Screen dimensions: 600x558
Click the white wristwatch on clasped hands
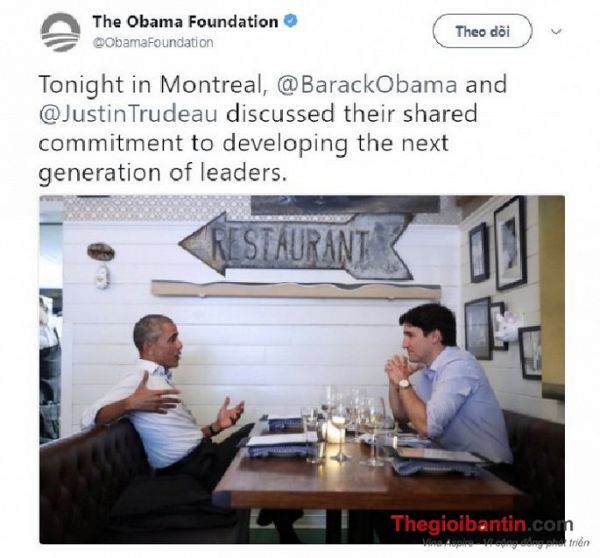point(404,383)
